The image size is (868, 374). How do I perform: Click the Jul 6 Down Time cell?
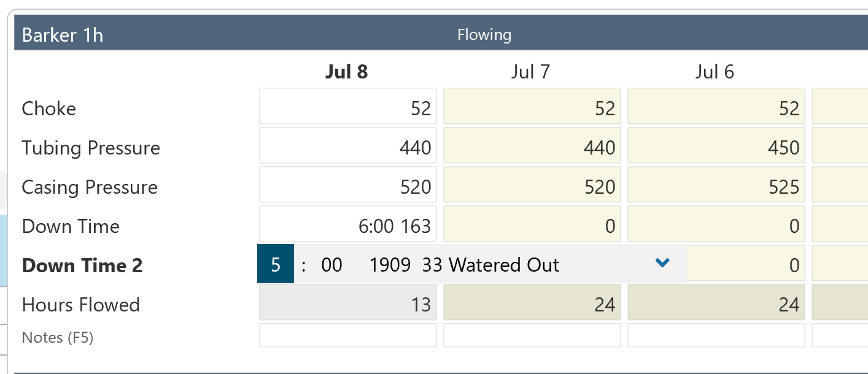[x=716, y=226]
